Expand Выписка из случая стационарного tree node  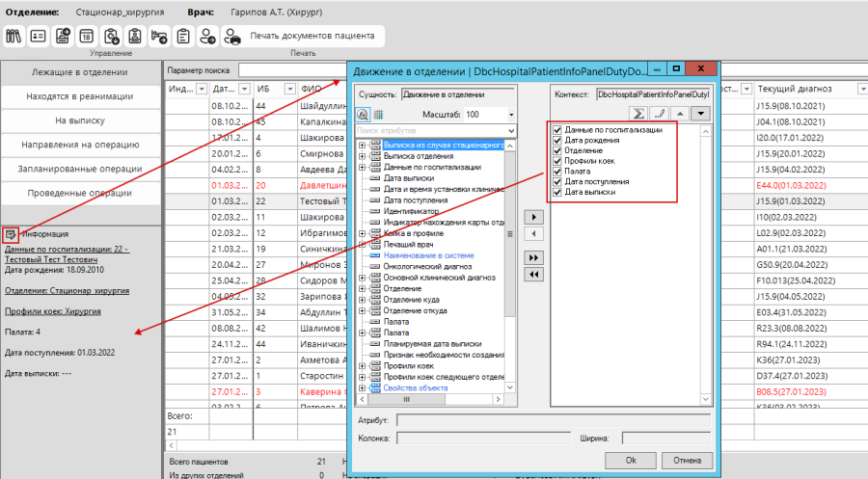click(363, 145)
